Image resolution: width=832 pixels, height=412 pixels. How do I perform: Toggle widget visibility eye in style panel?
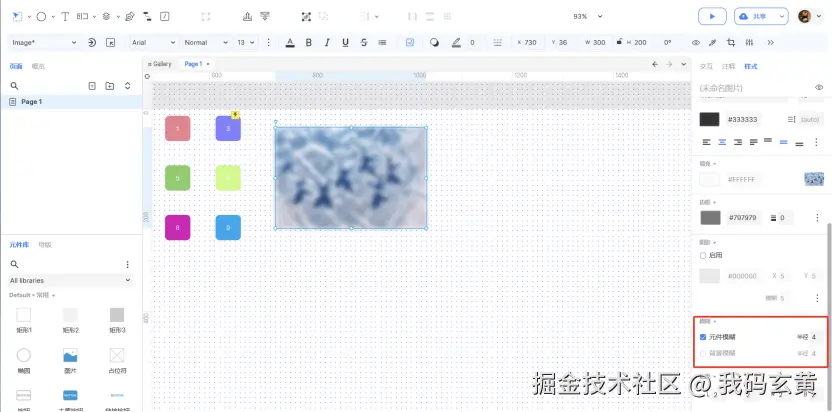pos(819,87)
